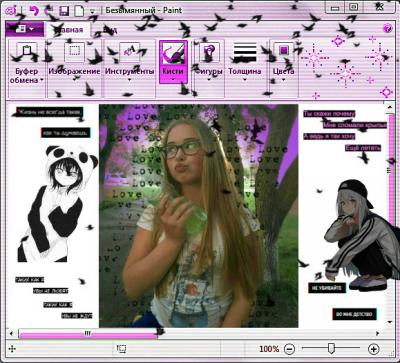Image resolution: width=400 pixels, height=363 pixels.
Task: Open the Толщина line thickness selector
Action: [x=245, y=53]
